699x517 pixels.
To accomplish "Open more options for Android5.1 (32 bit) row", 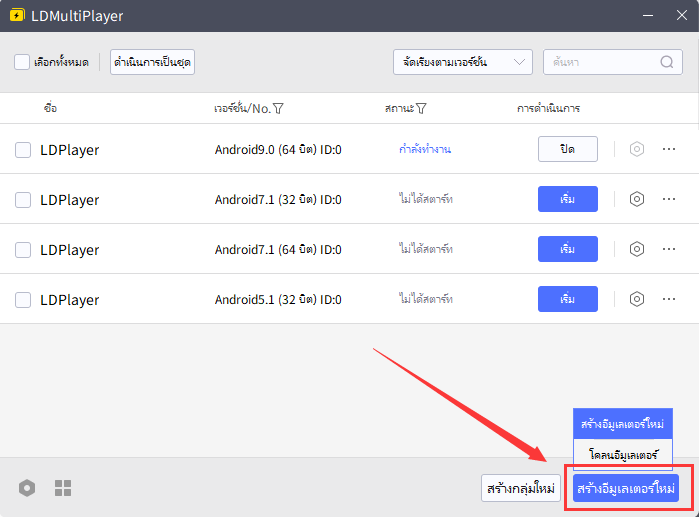I will (669, 299).
